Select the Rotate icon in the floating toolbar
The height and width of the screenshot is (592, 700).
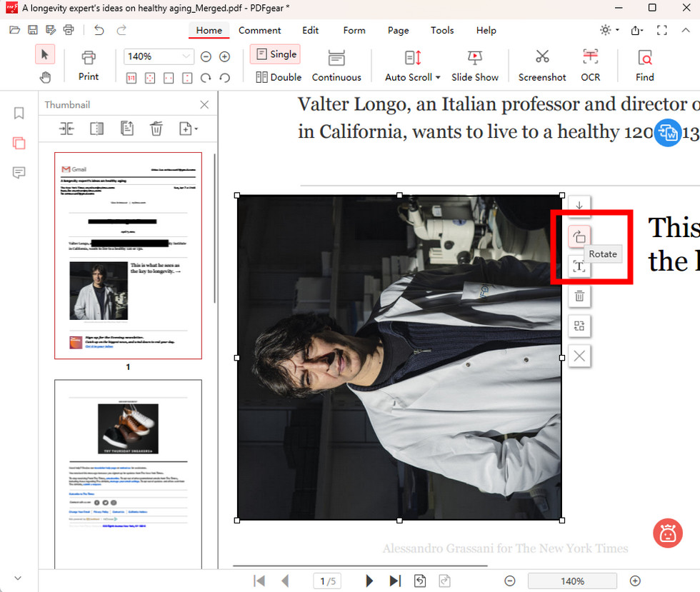pyautogui.click(x=579, y=236)
